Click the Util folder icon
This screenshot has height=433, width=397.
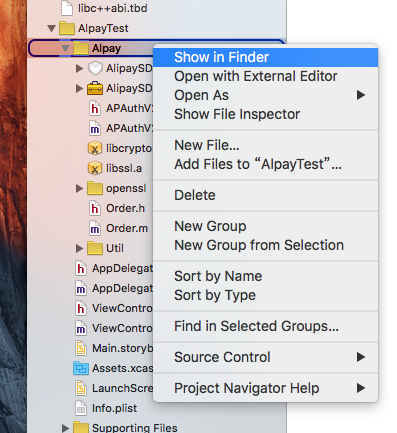pos(95,248)
